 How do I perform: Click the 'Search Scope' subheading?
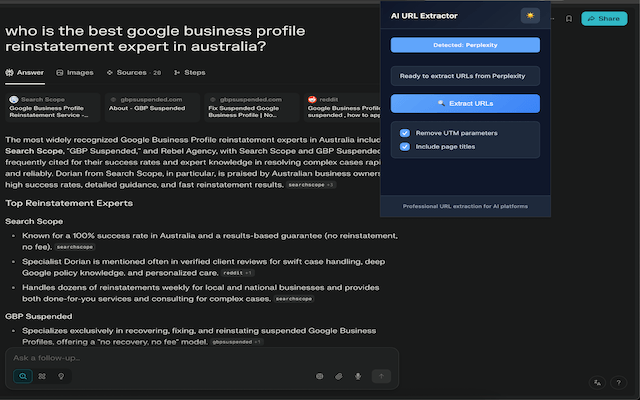click(x=34, y=221)
